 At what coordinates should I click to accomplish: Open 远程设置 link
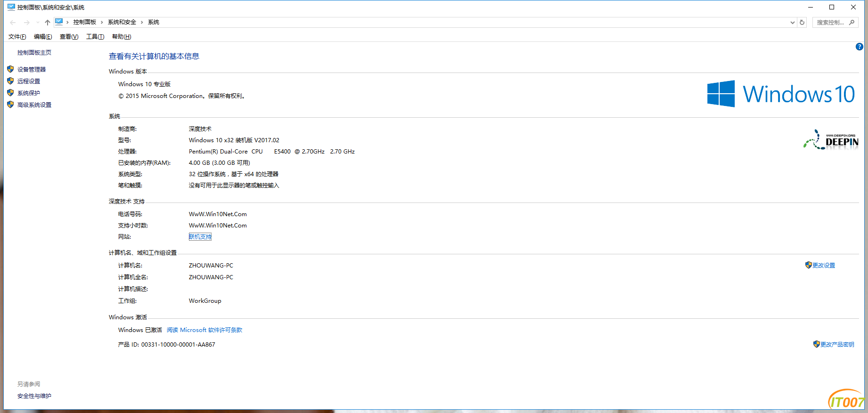(29, 81)
